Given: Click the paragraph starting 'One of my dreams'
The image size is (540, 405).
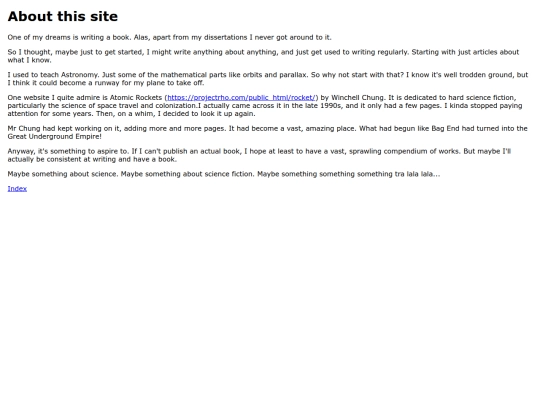Looking at the screenshot, I should [169, 37].
